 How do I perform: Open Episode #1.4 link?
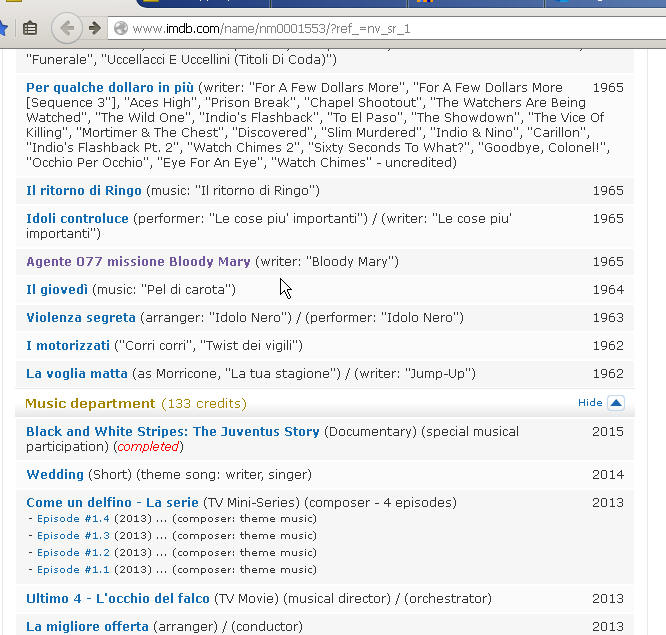point(73,519)
